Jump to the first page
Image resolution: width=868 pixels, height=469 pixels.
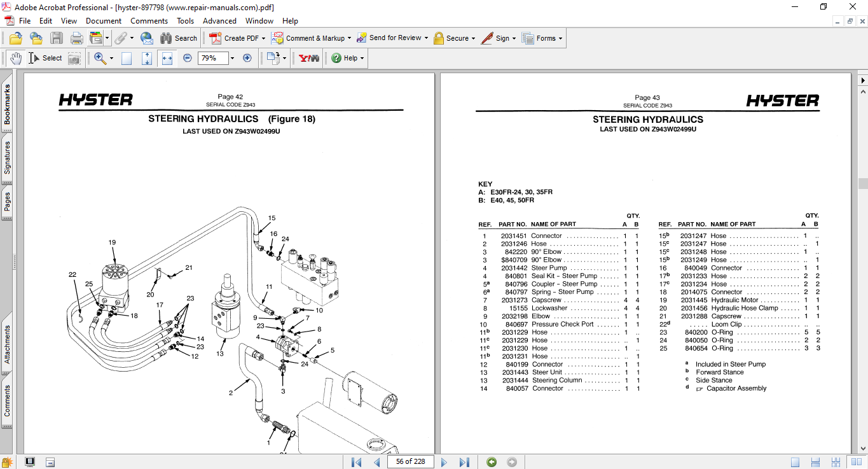[x=356, y=462]
